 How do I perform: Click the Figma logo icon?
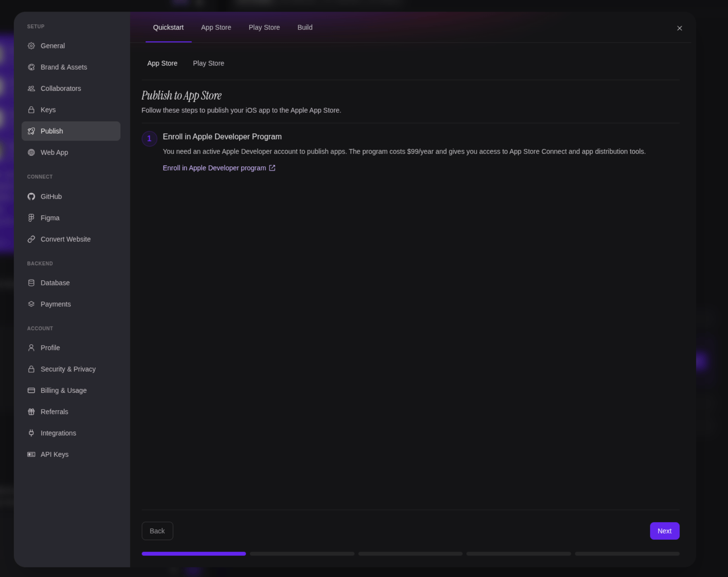tap(31, 218)
